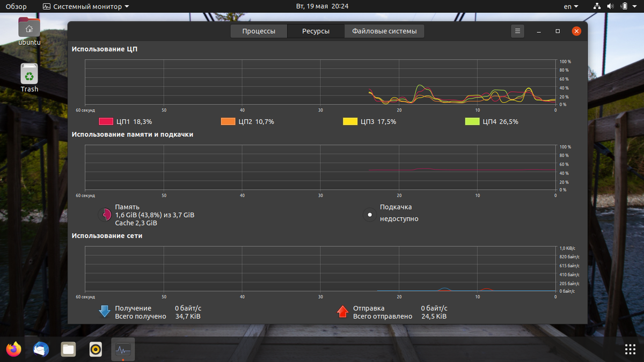644x362 pixels.
Task: Expand the Системный монитор app menu
Action: [x=86, y=6]
